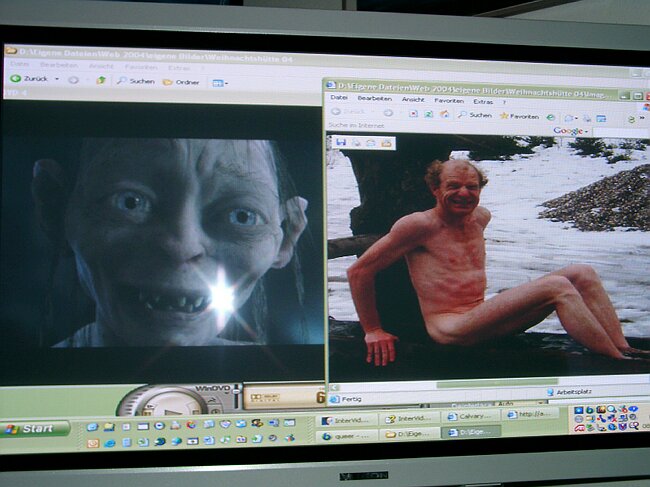Click the image toolbar Save icon

click(341, 143)
